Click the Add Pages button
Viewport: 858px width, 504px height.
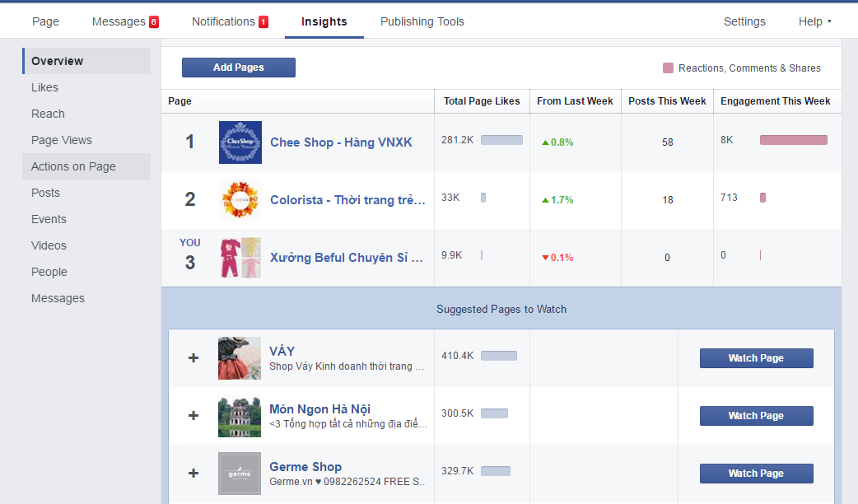click(238, 67)
